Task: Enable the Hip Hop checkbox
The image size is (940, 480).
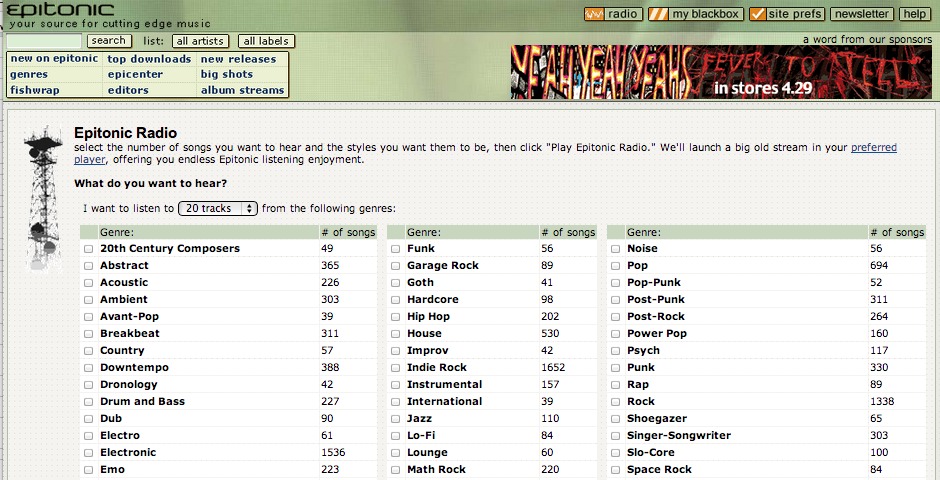Action: coord(396,317)
